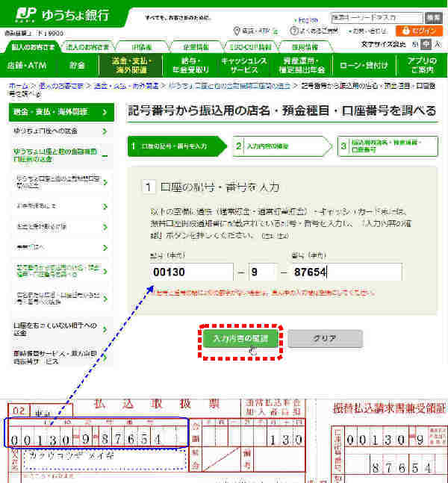The image size is (448, 483).
Task: Click the 番号 field containing 87654
Action: coord(346,272)
